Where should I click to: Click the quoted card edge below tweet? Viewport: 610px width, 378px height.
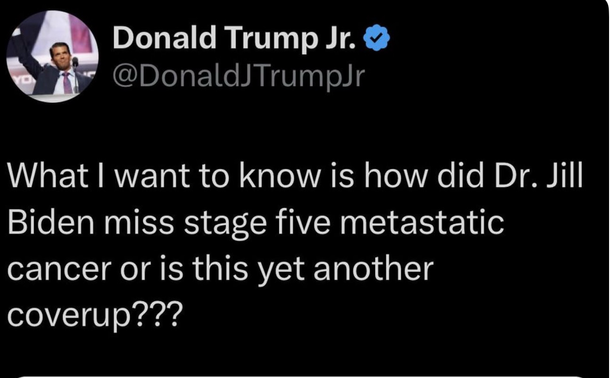pos(300,376)
